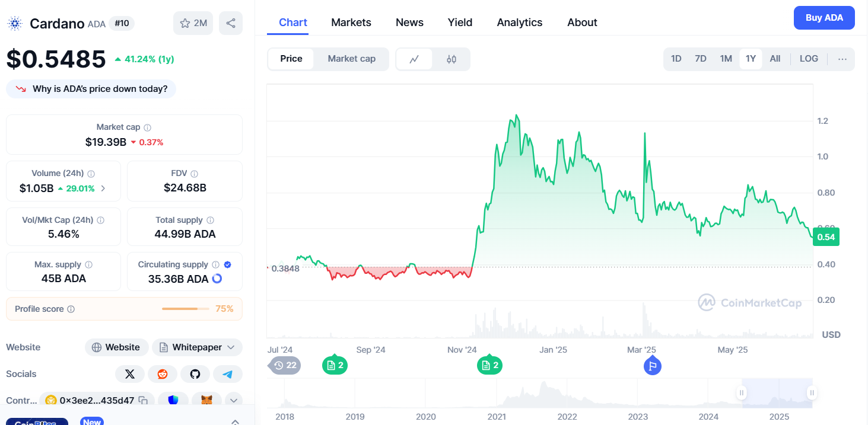Viewport: 868px width, 425px height.
Task: Add Cardano to watchlist with star button
Action: (193, 23)
